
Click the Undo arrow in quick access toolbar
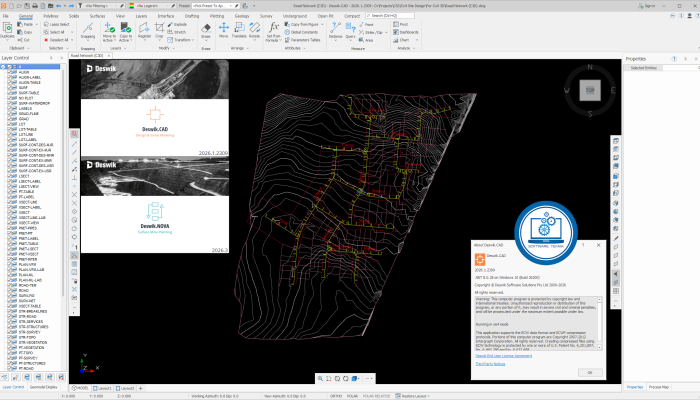[58, 6]
